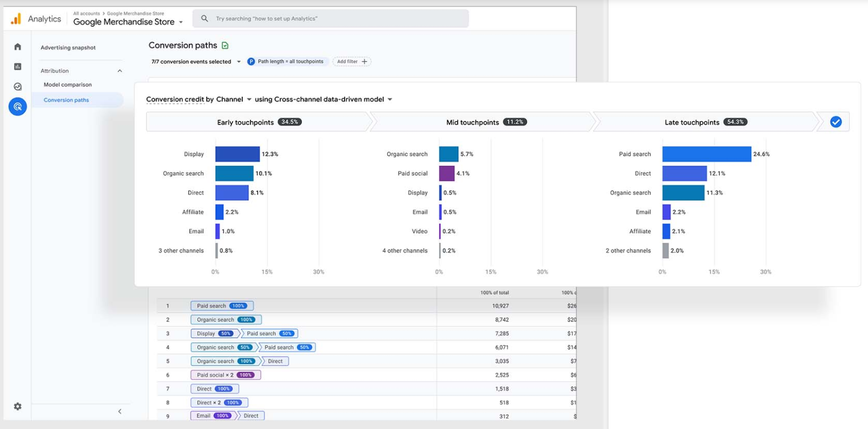This screenshot has height=429, width=868.
Task: Click the 10,927 conversions value
Action: click(500, 306)
